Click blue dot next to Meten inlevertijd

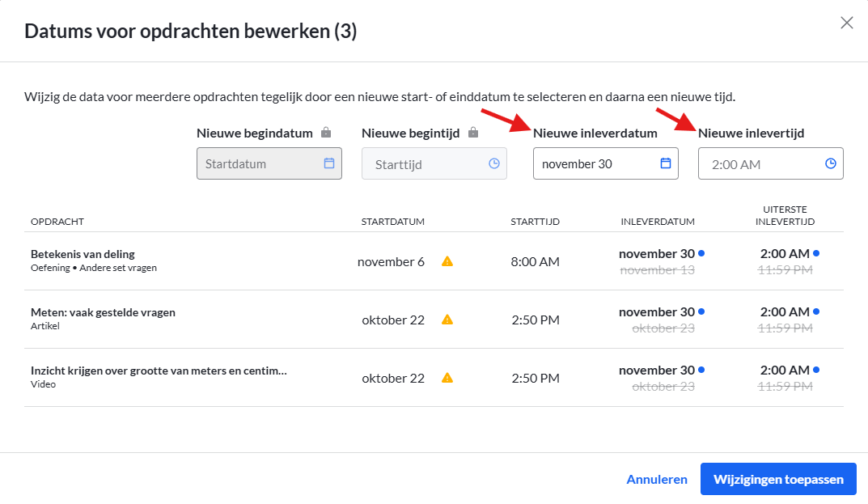tap(816, 311)
